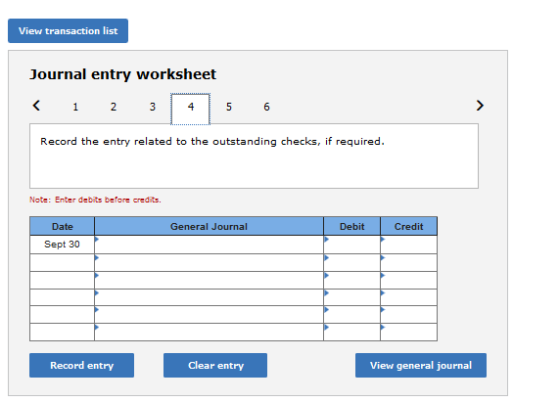Select the Credit cell in second row
Image resolution: width=560 pixels, height=402 pixels.
coord(409,262)
